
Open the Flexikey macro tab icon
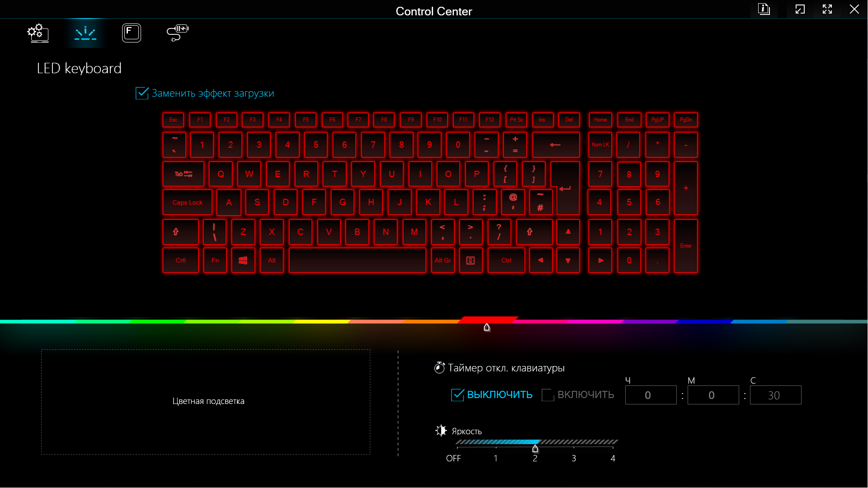point(132,33)
